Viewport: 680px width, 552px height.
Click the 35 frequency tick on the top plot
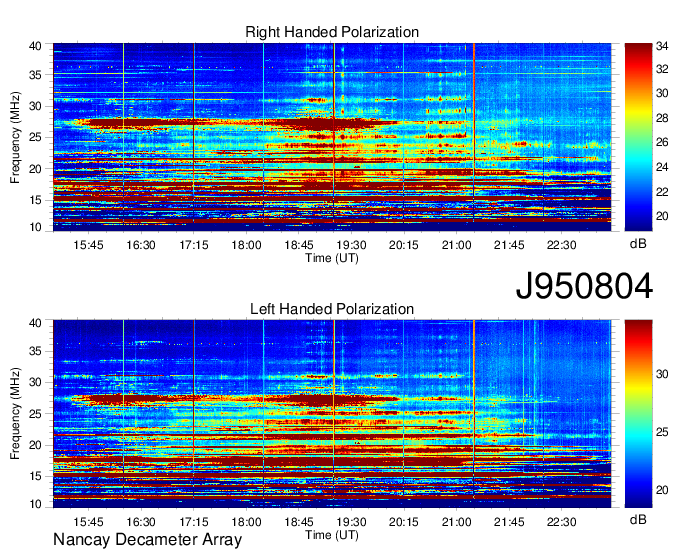coord(36,75)
